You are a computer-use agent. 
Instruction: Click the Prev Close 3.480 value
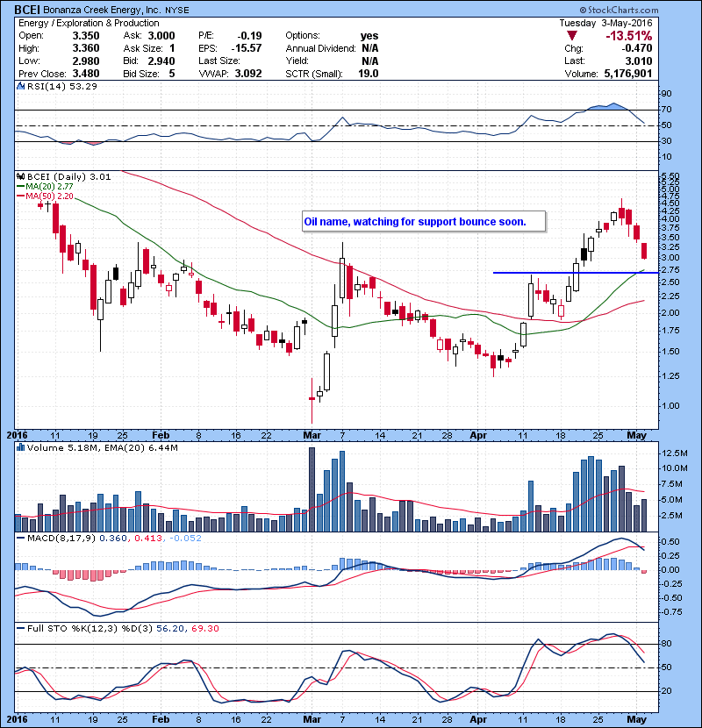86,74
